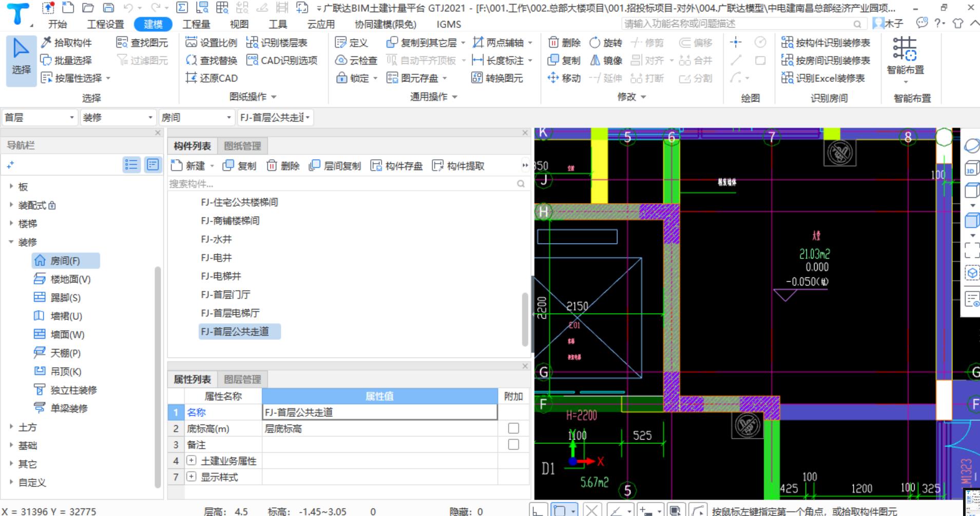Click 还原CAD tool
Image resolution: width=980 pixels, height=516 pixels.
point(212,78)
